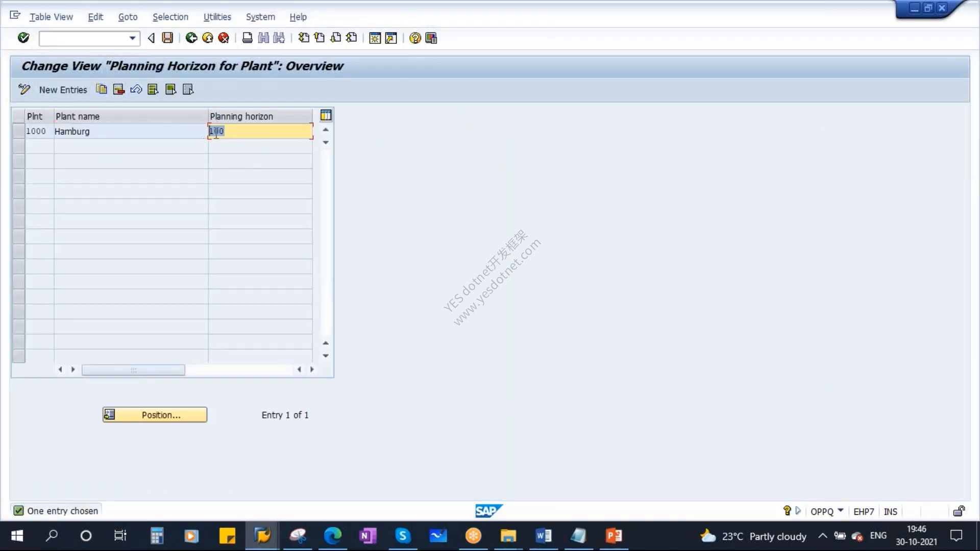This screenshot has width=980, height=551.
Task: Collapse the command field with triangle arrow
Action: [151, 38]
